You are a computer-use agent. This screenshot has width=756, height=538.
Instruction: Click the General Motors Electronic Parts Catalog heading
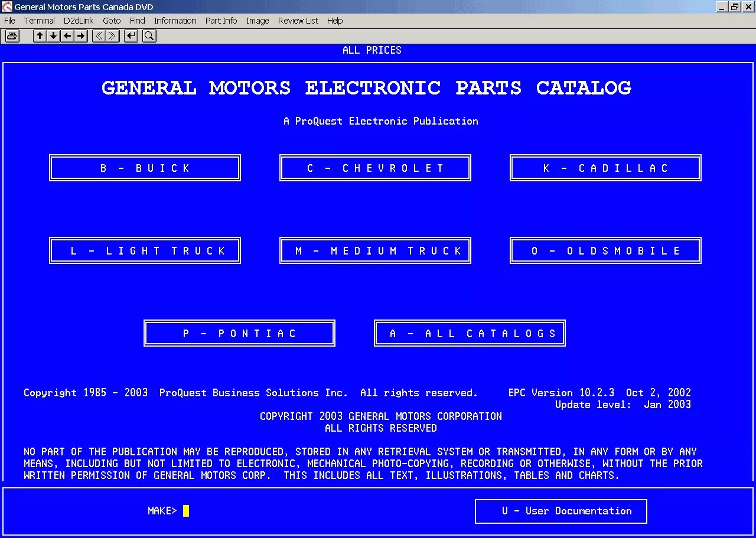click(x=367, y=88)
